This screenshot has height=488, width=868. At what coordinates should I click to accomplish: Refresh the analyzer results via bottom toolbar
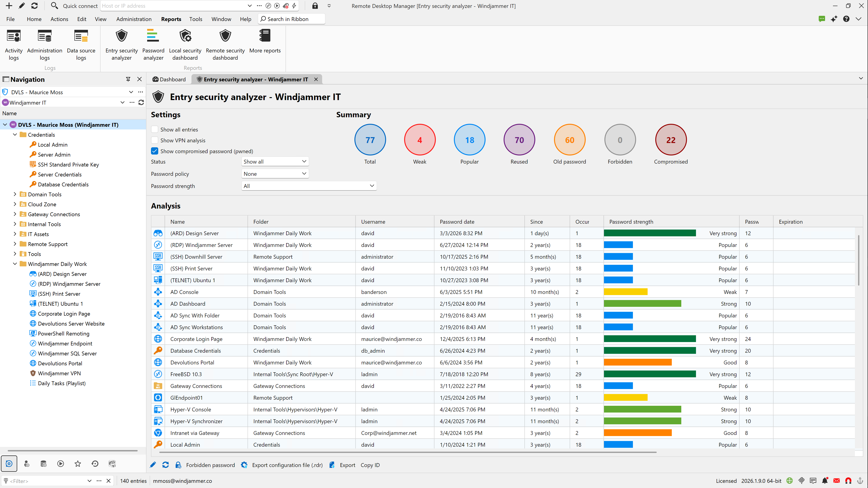(165, 465)
